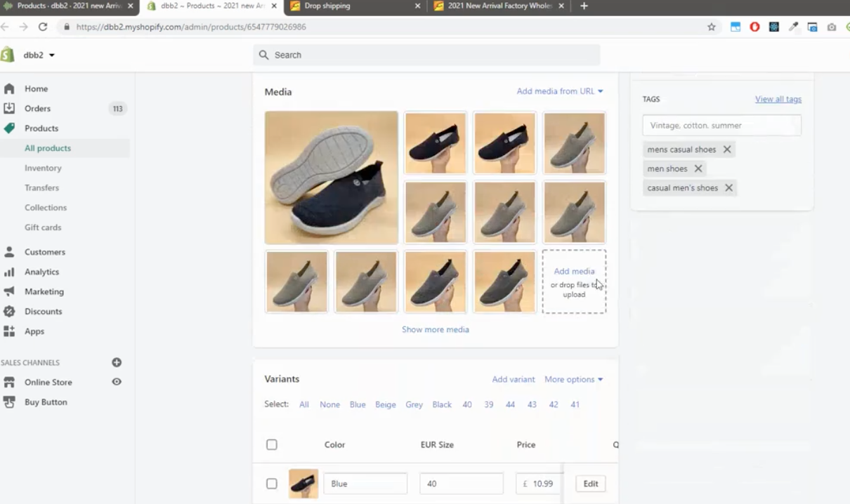This screenshot has height=504, width=850.
Task: Open Orders via its inbox icon
Action: 9,108
